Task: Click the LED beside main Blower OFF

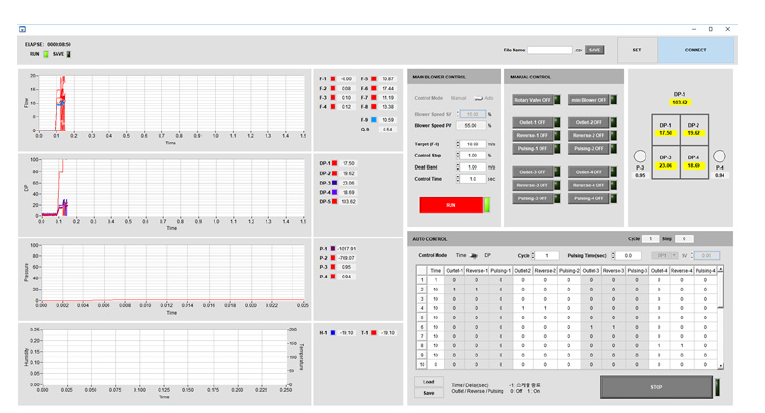Action: pos(613,100)
